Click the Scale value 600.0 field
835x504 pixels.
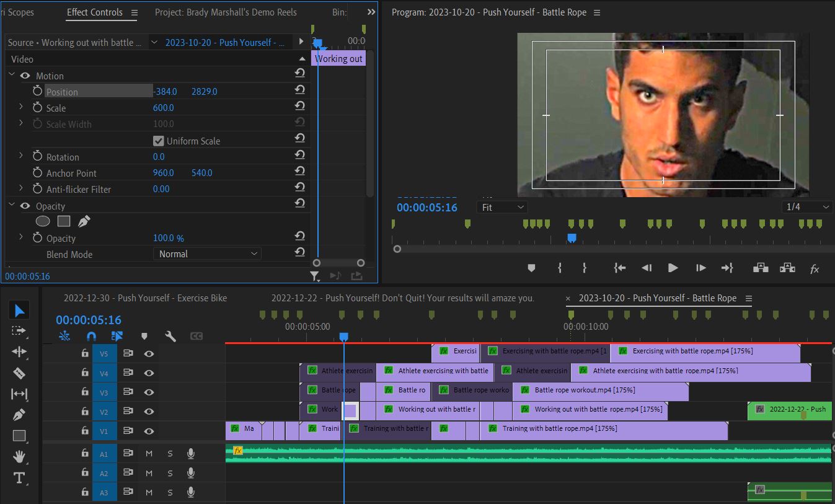tap(164, 107)
